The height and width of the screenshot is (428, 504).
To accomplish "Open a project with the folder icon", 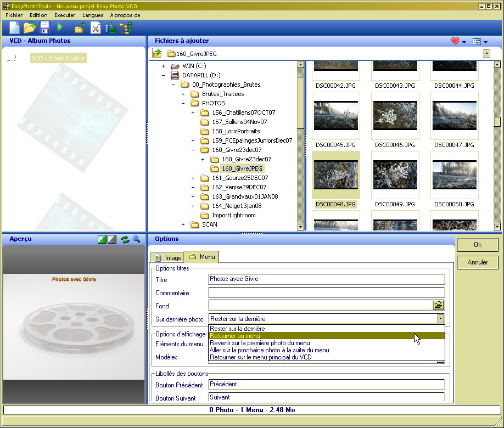I will tap(29, 27).
